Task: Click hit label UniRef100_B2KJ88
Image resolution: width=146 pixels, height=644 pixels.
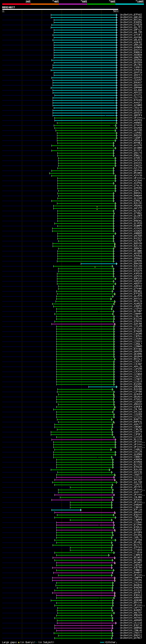Action: pos(131,266)
